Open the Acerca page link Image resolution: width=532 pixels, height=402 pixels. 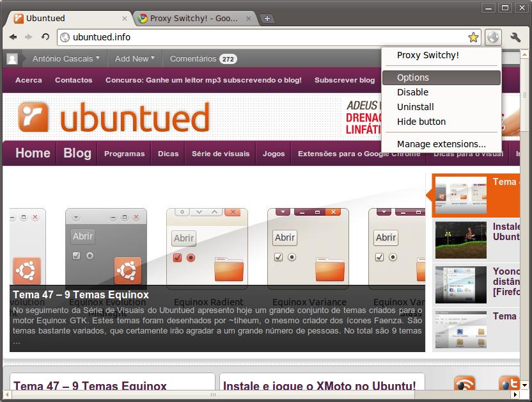(x=29, y=80)
